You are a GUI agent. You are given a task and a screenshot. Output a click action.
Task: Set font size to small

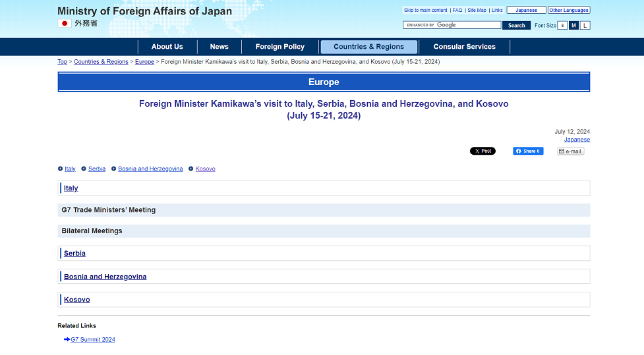562,26
